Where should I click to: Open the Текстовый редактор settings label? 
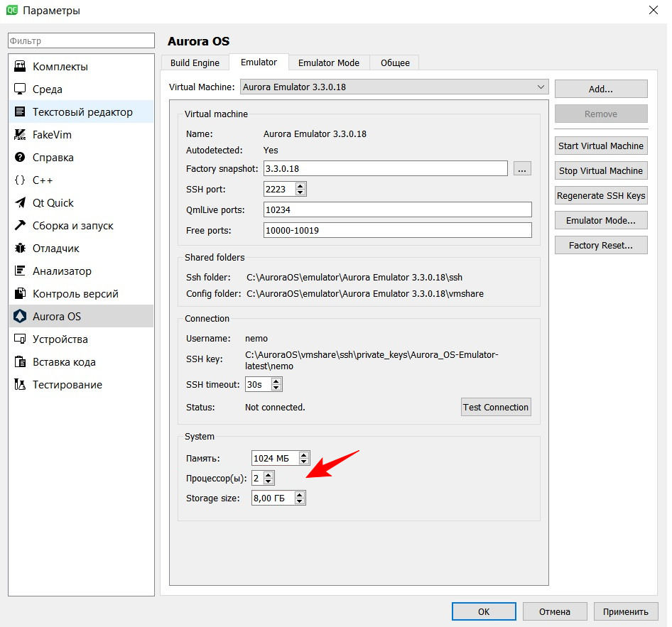(82, 111)
